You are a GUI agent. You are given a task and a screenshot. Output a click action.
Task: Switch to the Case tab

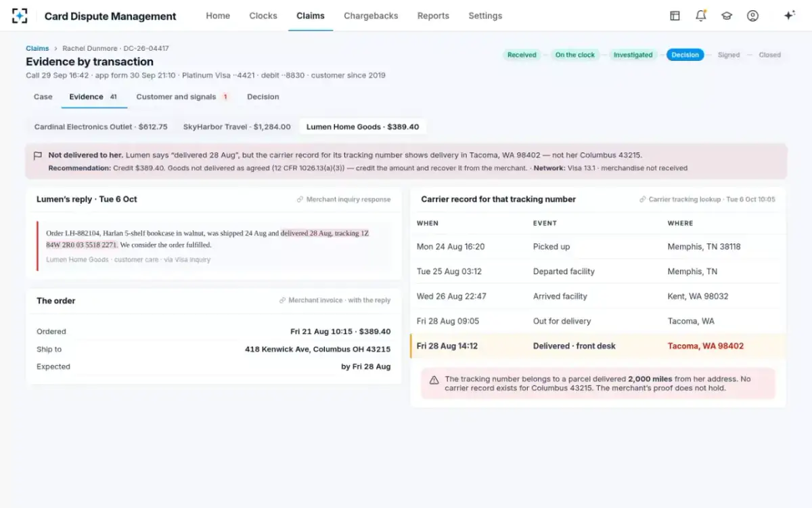43,97
